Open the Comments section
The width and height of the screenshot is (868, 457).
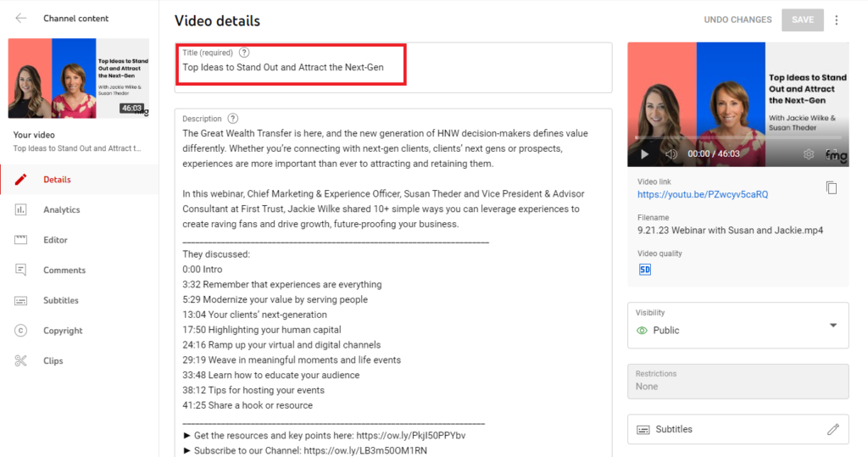(x=64, y=270)
